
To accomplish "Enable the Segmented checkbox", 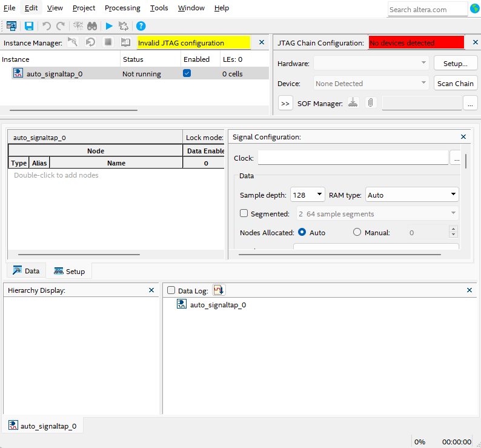I will [x=244, y=213].
